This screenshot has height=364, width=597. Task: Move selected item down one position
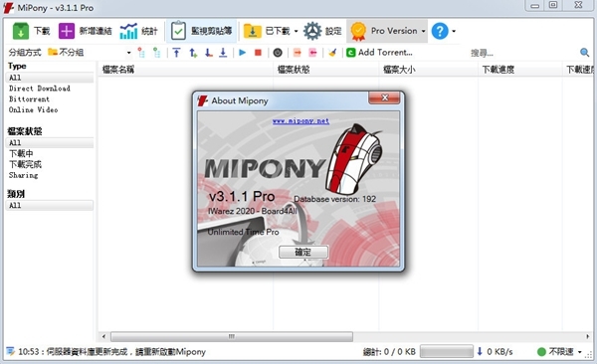click(x=208, y=53)
